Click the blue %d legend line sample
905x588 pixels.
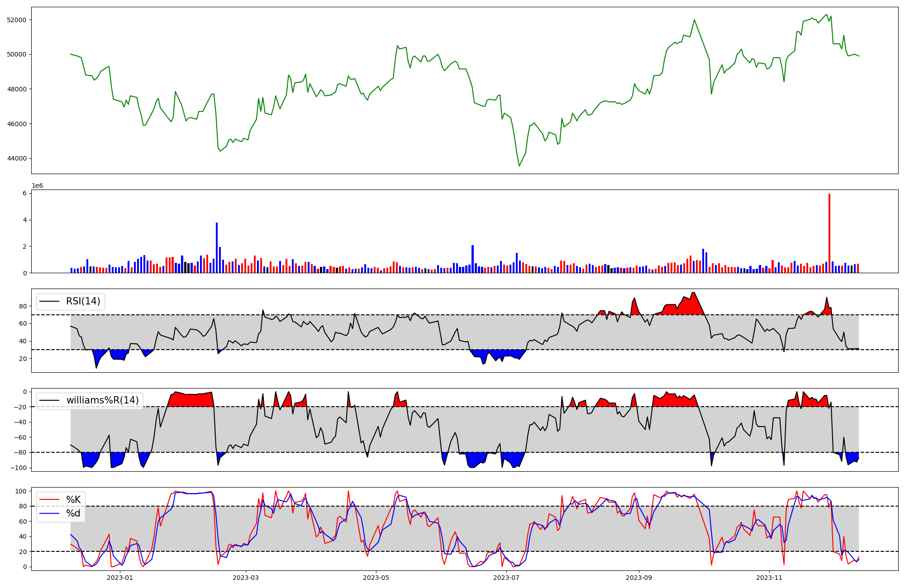point(50,513)
